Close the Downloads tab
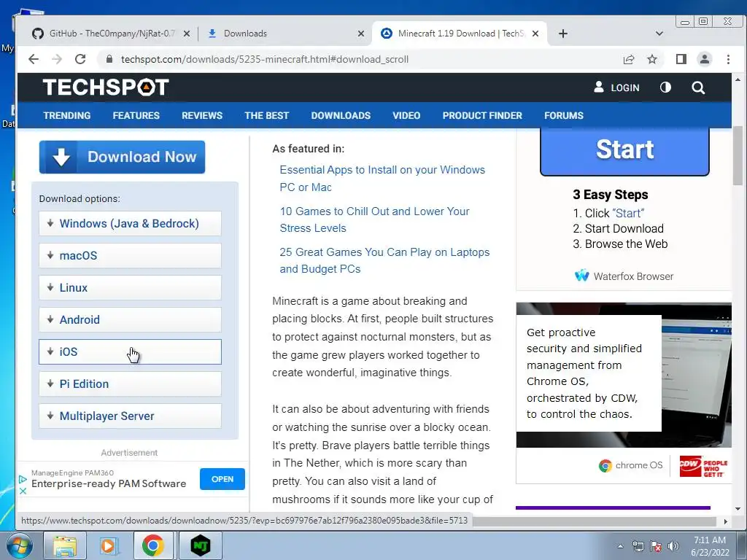 pos(361,34)
